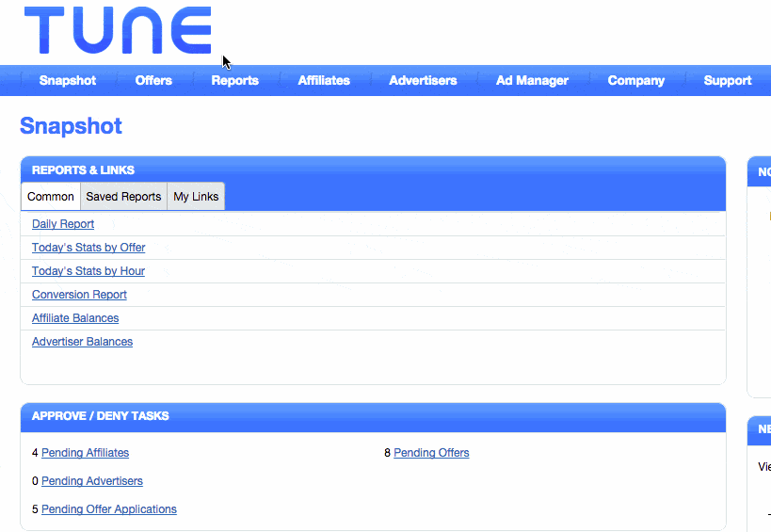Image resolution: width=771 pixels, height=532 pixels.
Task: View Pending Affiliates
Action: (x=85, y=453)
